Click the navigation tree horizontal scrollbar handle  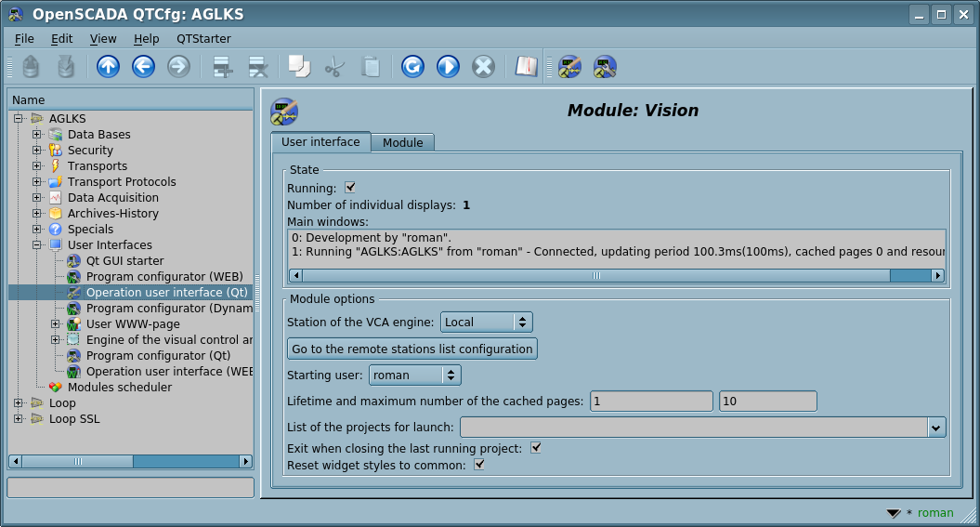pos(77,461)
